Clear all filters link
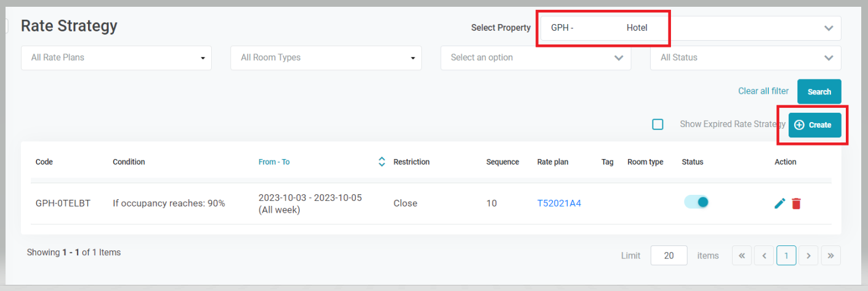This screenshot has width=868, height=291. (763, 91)
